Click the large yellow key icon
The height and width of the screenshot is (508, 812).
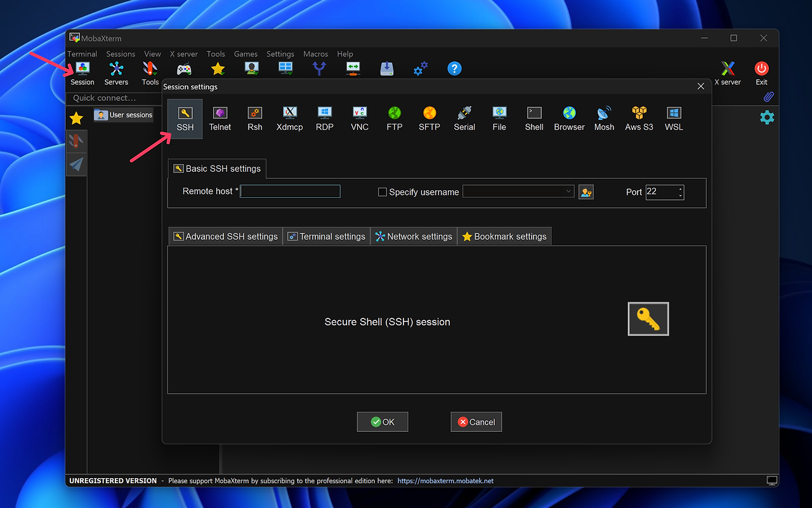[648, 318]
